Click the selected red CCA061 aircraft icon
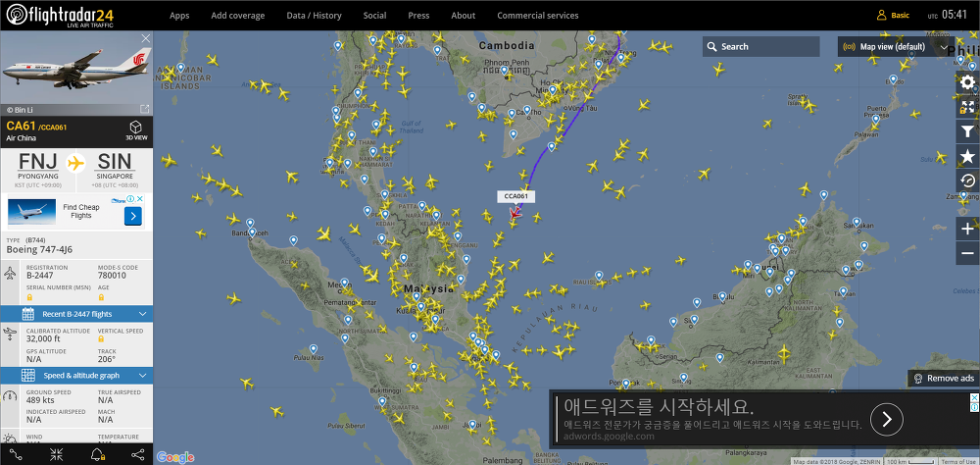The height and width of the screenshot is (465, 980). tap(515, 214)
